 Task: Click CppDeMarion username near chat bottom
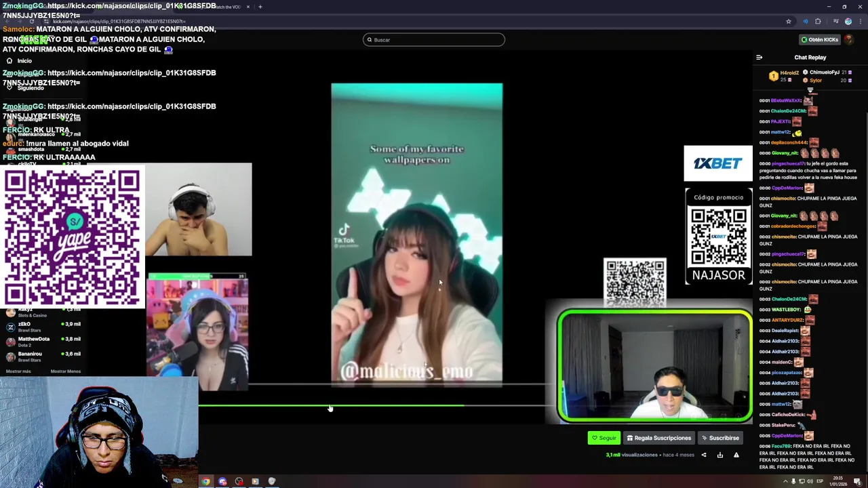click(x=787, y=436)
